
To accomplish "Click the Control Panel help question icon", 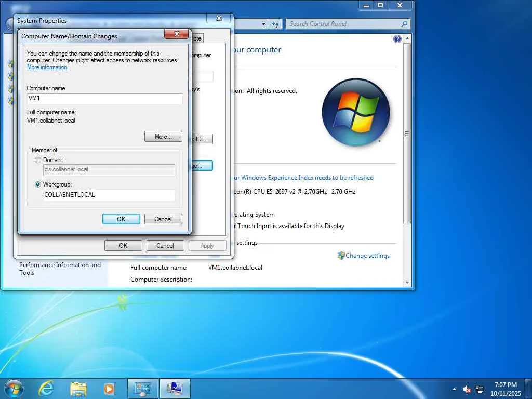I will 397,39.
